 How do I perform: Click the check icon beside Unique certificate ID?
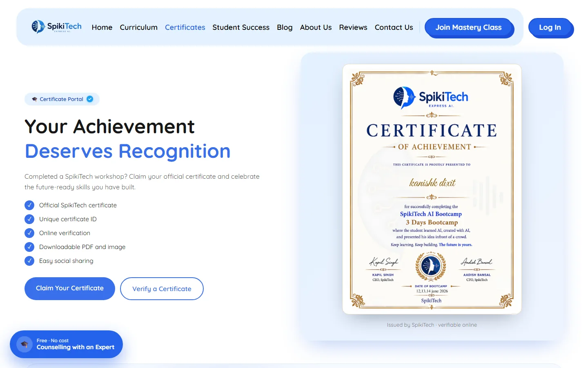coord(29,219)
